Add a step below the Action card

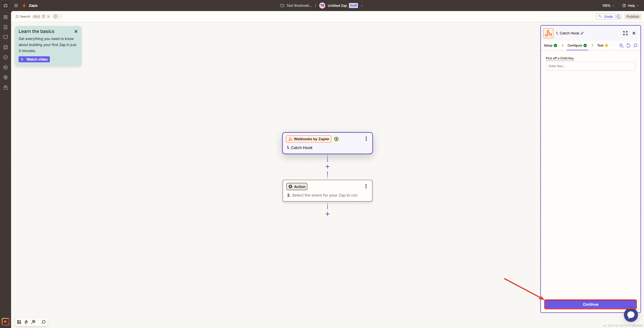coord(328,214)
